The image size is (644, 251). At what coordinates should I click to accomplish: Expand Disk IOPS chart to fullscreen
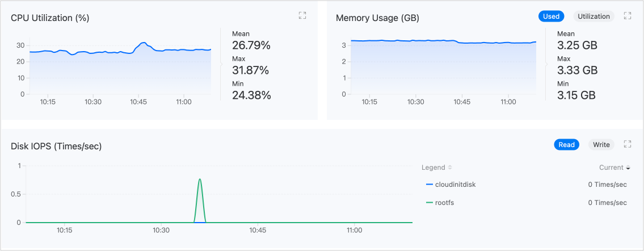(x=628, y=144)
